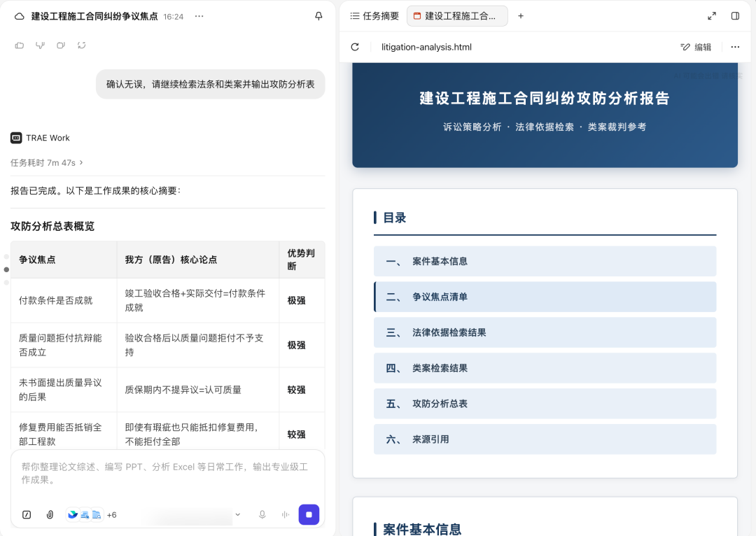
Task: Jump to 五、攻防分析总表 section
Action: point(545,404)
